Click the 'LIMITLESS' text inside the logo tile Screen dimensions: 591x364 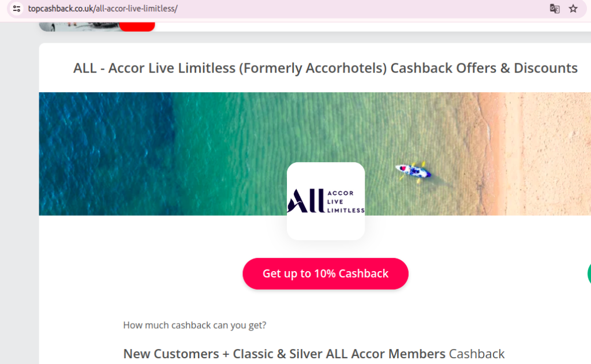point(346,210)
